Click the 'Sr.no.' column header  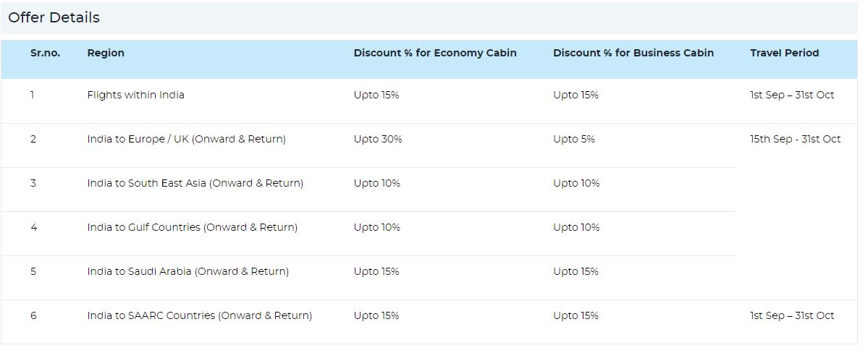[45, 53]
